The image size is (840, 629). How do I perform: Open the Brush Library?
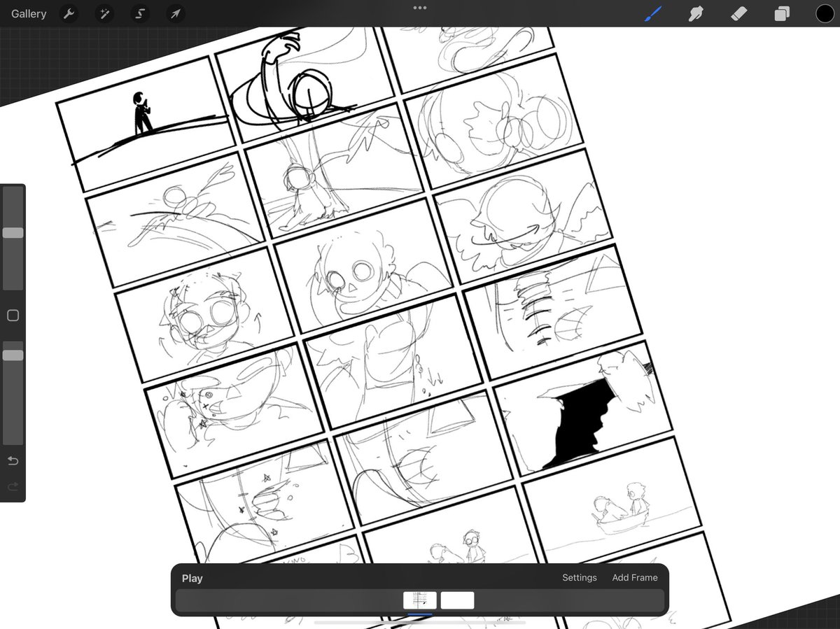coord(652,13)
